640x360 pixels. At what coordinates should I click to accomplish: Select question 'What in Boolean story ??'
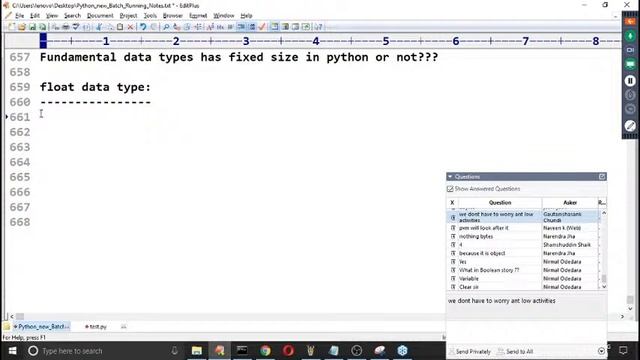tap(489, 270)
